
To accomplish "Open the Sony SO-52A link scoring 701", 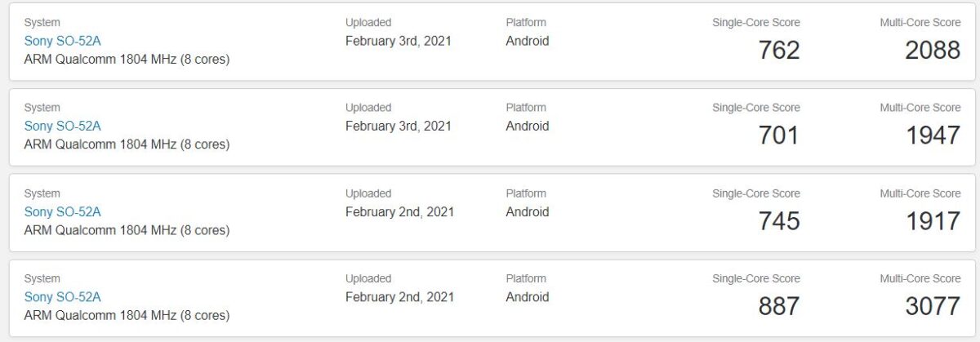I will [62, 126].
